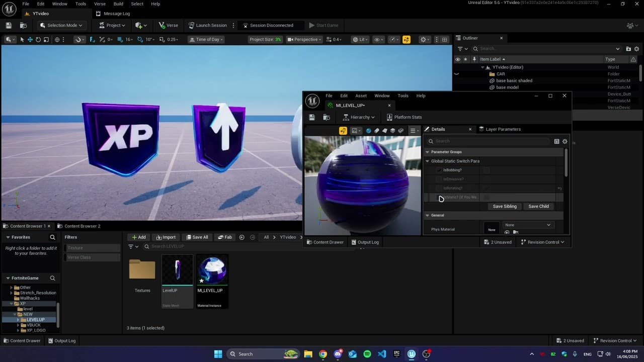This screenshot has width=644, height=362.
Task: Save the level with main toolbar save icon
Action: pos(9,25)
